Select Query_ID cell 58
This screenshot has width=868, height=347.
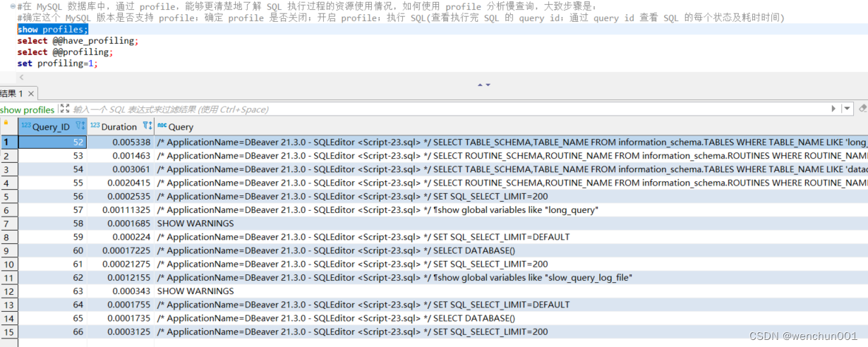tap(53, 224)
